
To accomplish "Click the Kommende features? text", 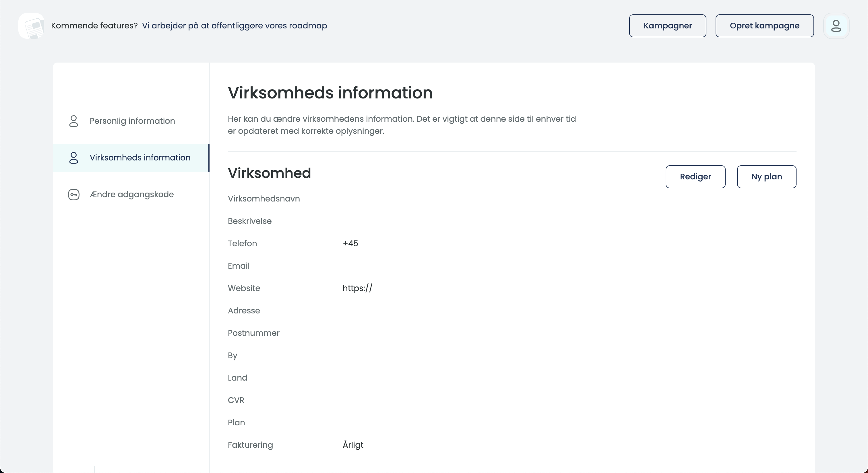I will click(x=94, y=26).
